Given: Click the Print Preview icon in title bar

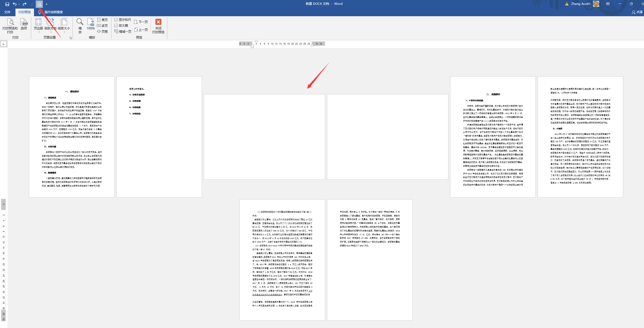Looking at the screenshot, I should coord(39,4).
